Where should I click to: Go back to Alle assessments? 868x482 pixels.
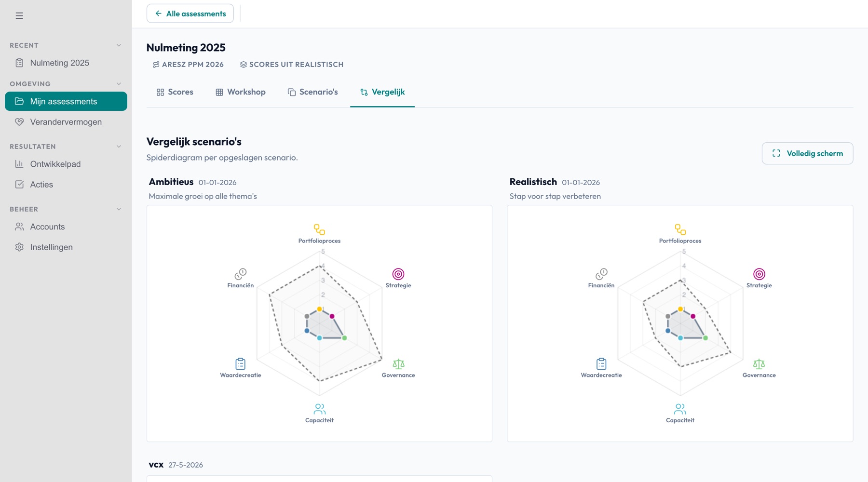click(190, 13)
